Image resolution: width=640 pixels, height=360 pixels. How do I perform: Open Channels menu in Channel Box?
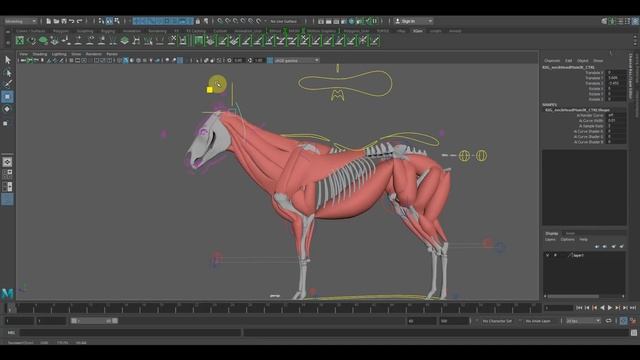[552, 60]
